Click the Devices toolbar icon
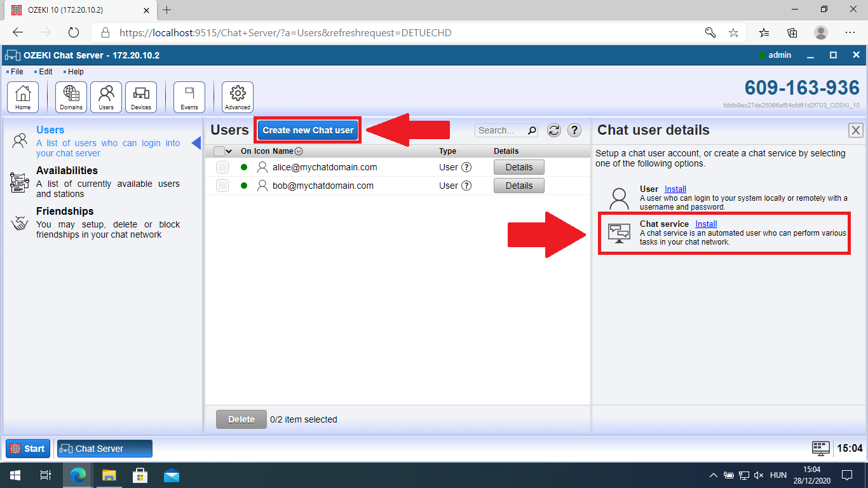The image size is (868, 488). pyautogui.click(x=141, y=97)
